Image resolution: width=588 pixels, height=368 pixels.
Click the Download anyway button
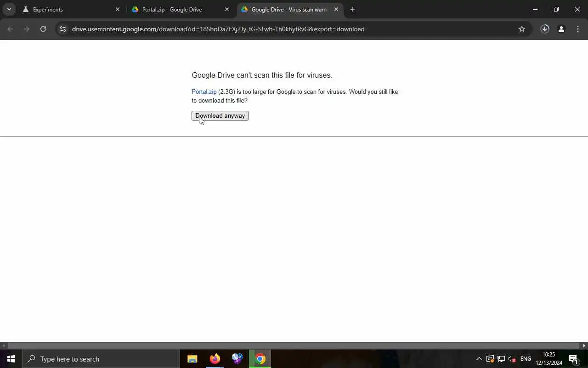point(220,115)
